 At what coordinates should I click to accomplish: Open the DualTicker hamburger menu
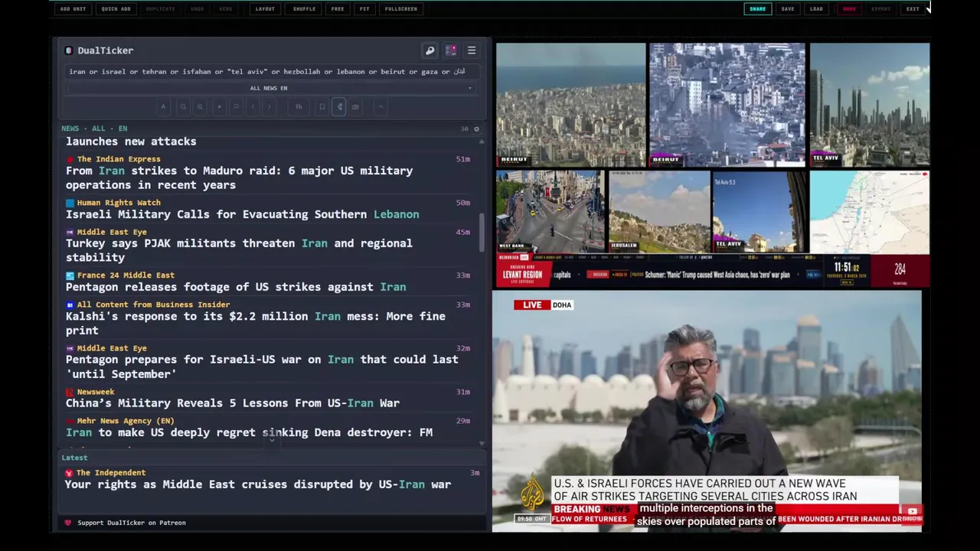(x=472, y=51)
